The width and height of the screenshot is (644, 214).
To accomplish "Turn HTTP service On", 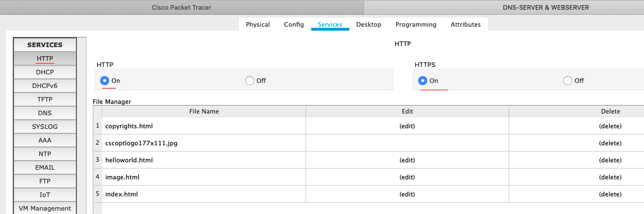I will point(105,81).
